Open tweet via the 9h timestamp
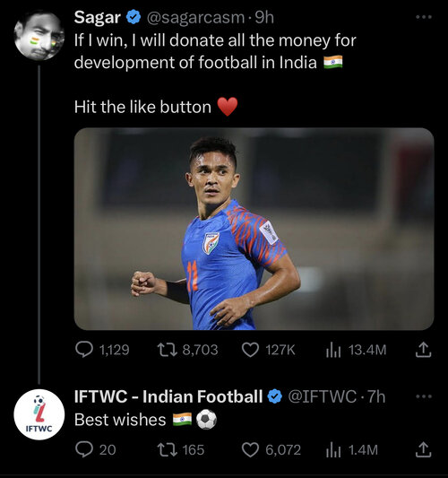The image size is (448, 478). coord(264,18)
